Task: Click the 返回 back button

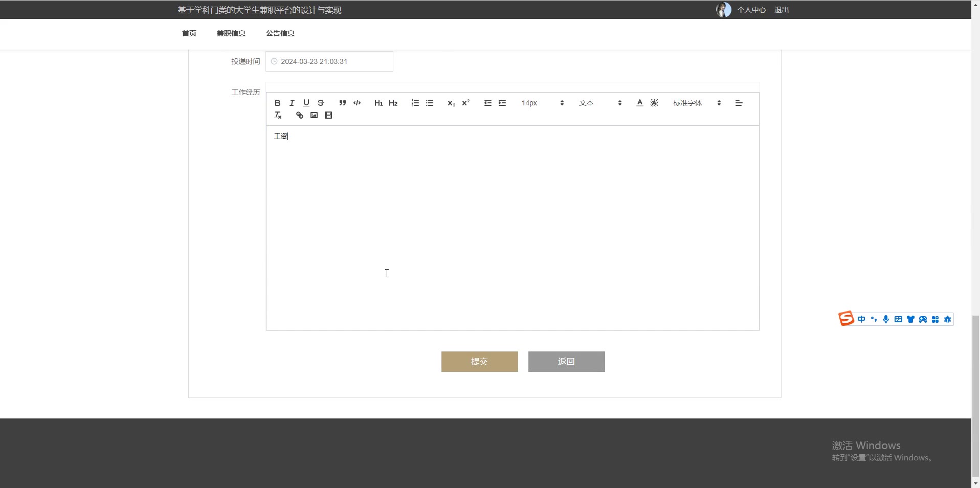Action: coord(567,362)
